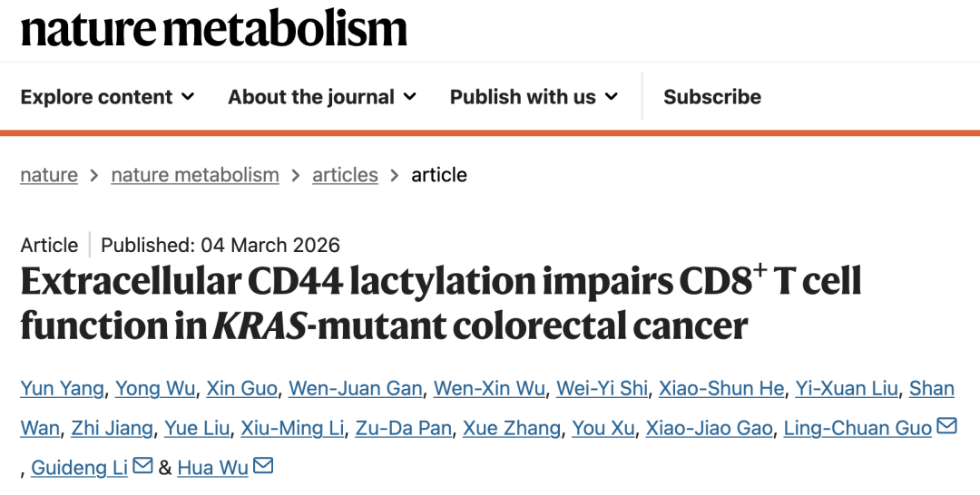Viewport: 980px width, 495px height.
Task: Open author Yun Yang's profile link
Action: pos(62,389)
